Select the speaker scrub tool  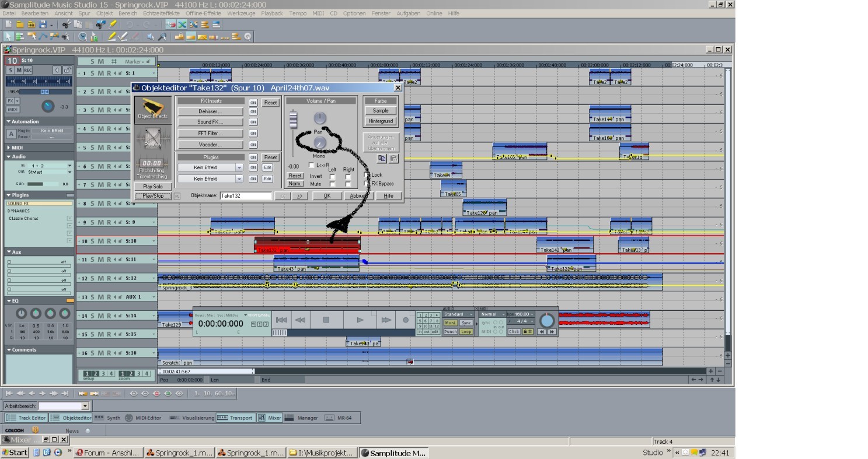(x=151, y=36)
